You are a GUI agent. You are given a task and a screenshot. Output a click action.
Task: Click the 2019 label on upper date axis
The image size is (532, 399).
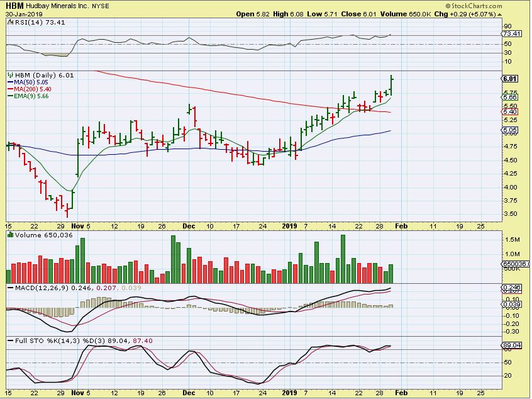pos(290,226)
